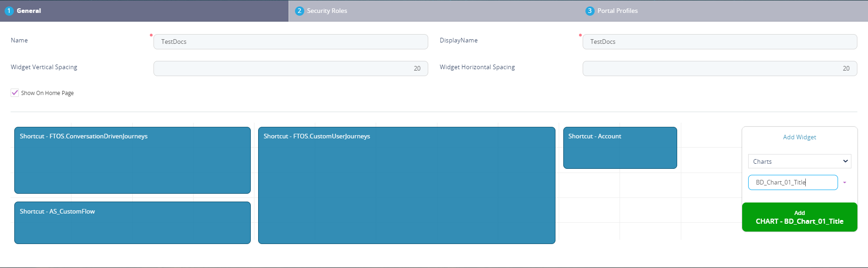Click the step 2 Security Roles badge
The height and width of the screenshot is (268, 868).
299,11
